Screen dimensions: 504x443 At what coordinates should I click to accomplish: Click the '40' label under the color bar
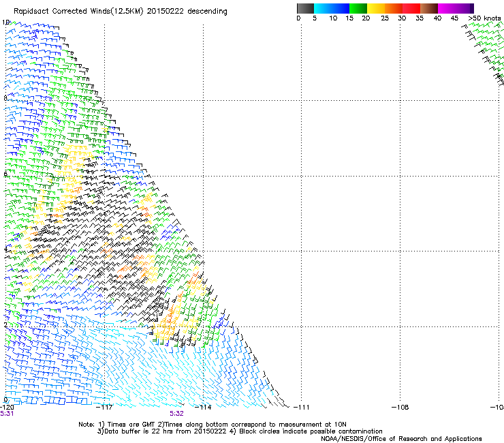pos(437,18)
